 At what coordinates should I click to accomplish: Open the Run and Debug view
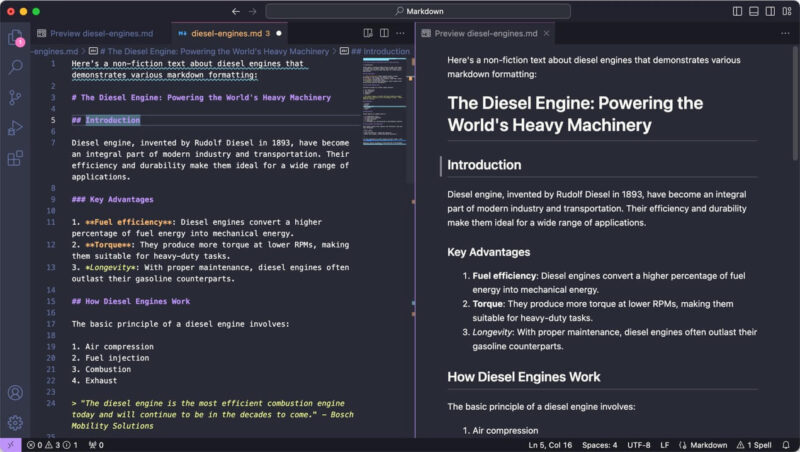point(15,128)
